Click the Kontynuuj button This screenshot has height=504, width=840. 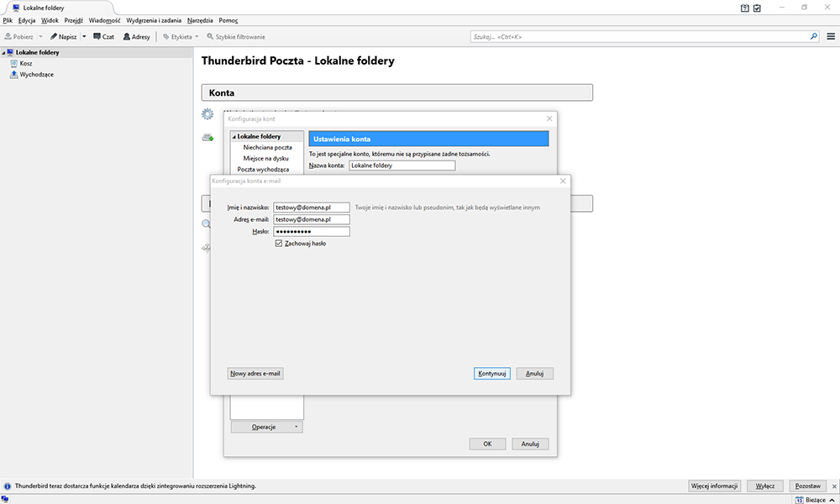(x=491, y=373)
